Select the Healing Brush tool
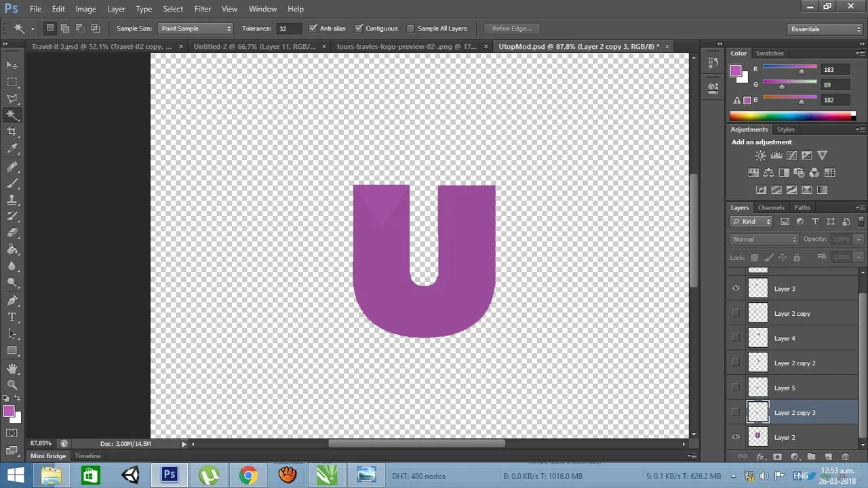Image resolution: width=868 pixels, height=488 pixels. pyautogui.click(x=12, y=167)
